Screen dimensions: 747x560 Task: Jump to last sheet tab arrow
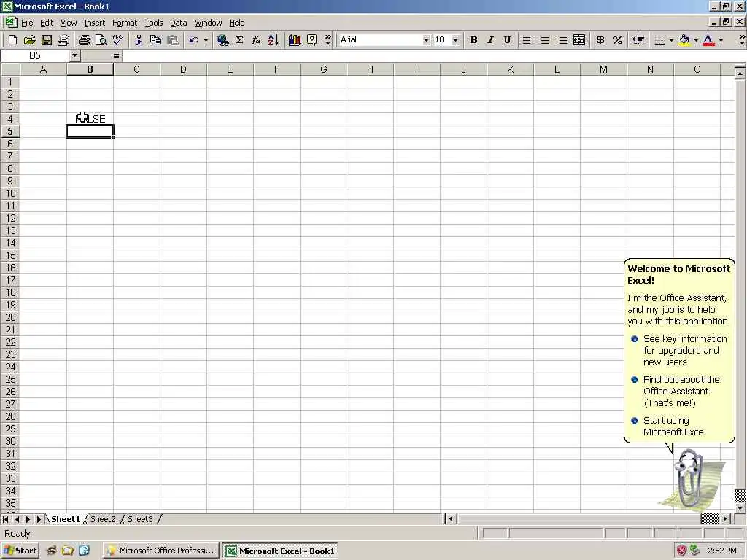39,519
